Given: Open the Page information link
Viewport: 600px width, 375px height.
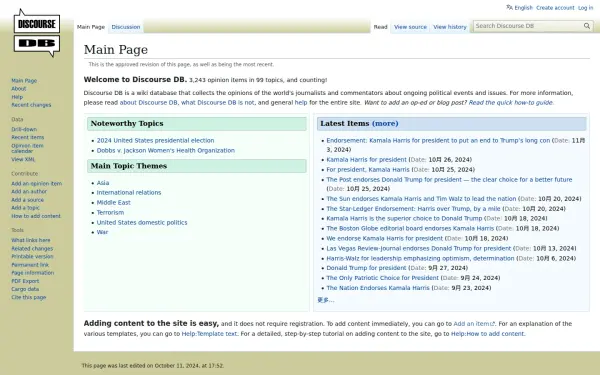Looking at the screenshot, I should [33, 273].
